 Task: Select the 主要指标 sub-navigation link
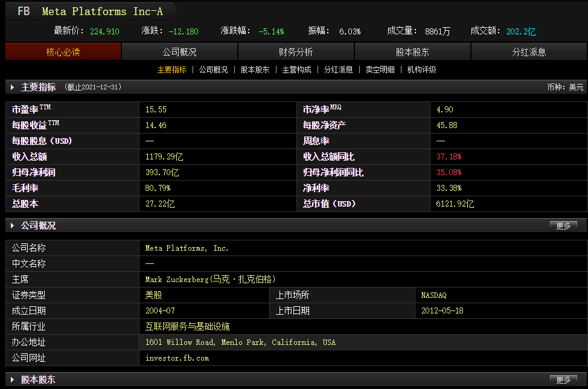(x=171, y=70)
